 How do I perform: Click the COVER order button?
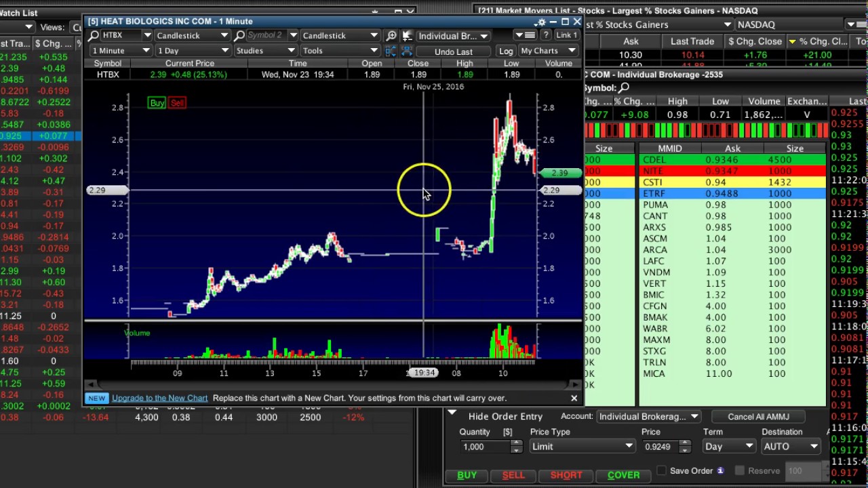point(623,475)
